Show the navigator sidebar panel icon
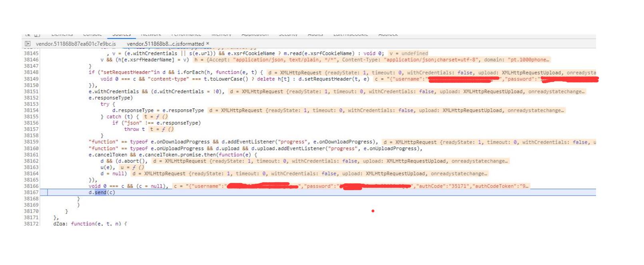 click(x=28, y=44)
